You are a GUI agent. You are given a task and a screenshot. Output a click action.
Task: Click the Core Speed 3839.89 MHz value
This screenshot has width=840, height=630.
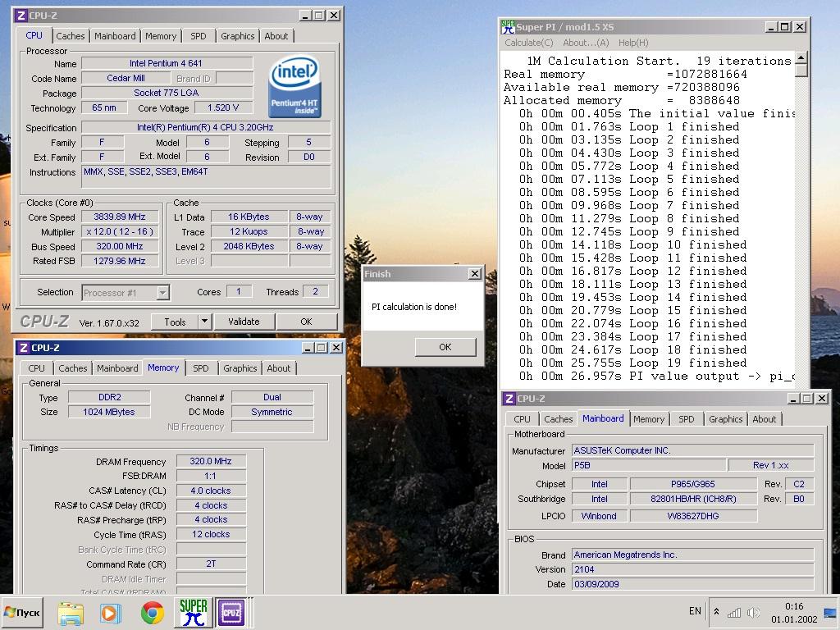click(120, 217)
